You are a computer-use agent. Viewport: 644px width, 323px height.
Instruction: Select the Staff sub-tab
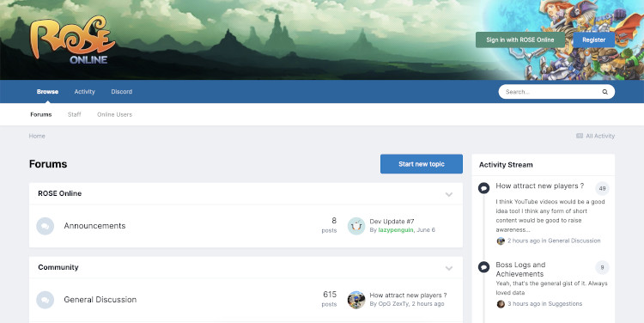(x=75, y=114)
